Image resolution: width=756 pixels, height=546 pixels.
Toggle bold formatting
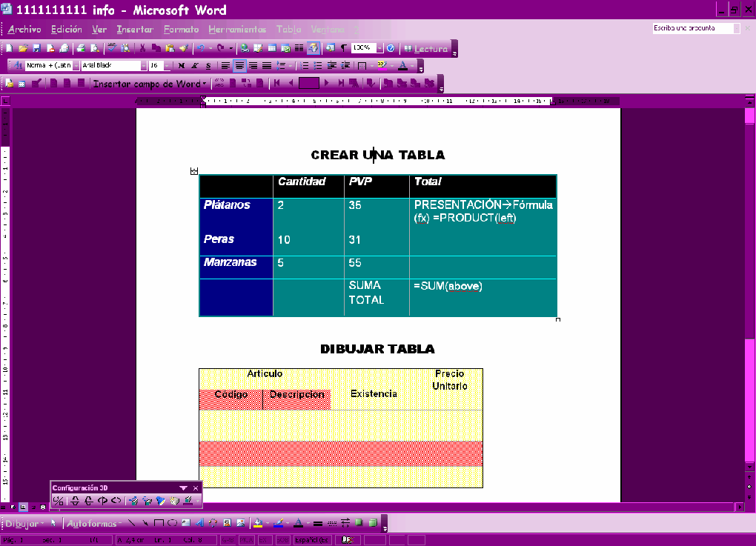tap(180, 65)
